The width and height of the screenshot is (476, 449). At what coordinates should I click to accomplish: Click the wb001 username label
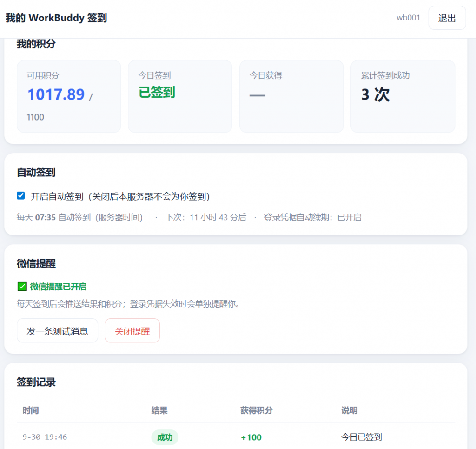tap(408, 18)
